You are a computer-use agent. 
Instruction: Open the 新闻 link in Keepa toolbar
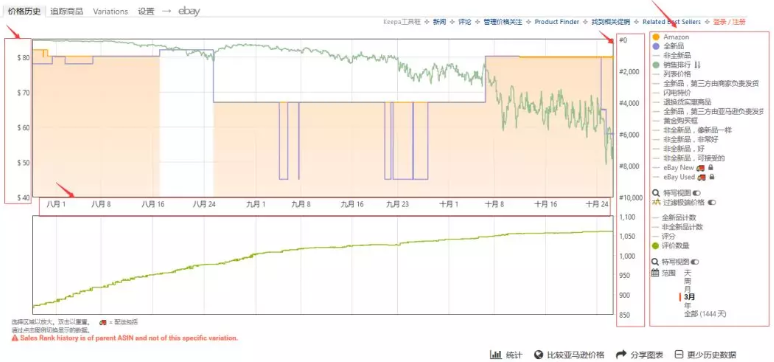pyautogui.click(x=439, y=22)
